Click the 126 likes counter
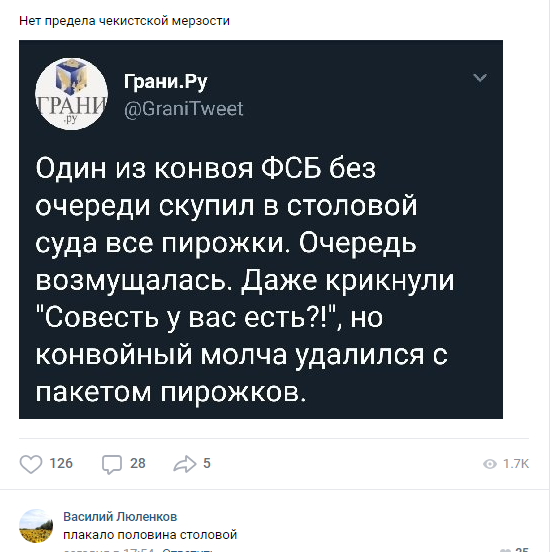This screenshot has height=552, width=550. pos(61,463)
